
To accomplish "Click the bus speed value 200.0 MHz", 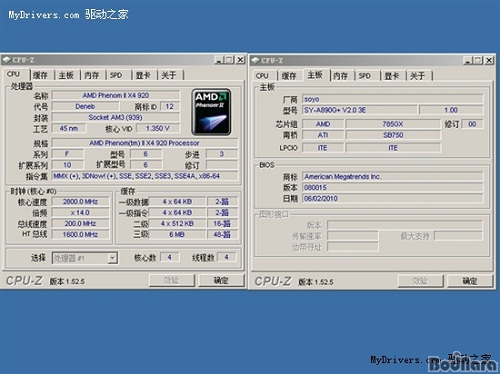I will [80, 224].
